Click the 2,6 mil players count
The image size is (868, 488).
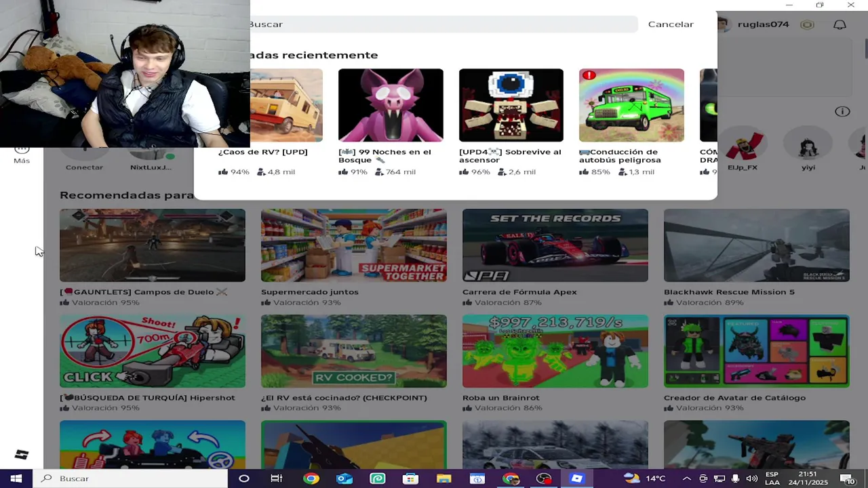tap(516, 172)
